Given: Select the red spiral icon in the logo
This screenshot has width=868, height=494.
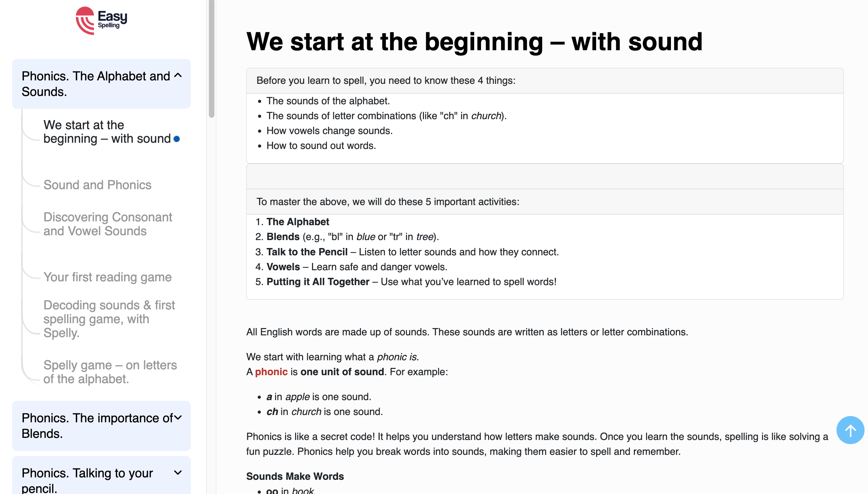Looking at the screenshot, I should click(85, 21).
